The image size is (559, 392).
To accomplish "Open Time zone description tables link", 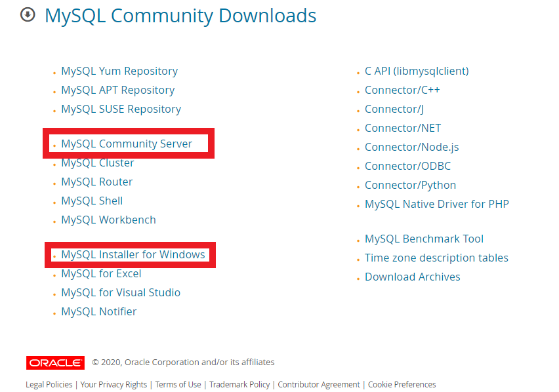I will (436, 258).
